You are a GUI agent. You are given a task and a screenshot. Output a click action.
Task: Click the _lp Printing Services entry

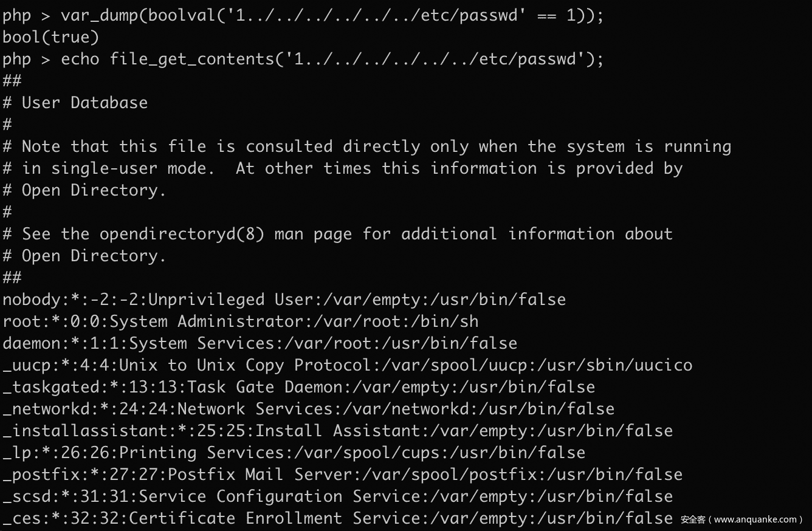tap(294, 453)
